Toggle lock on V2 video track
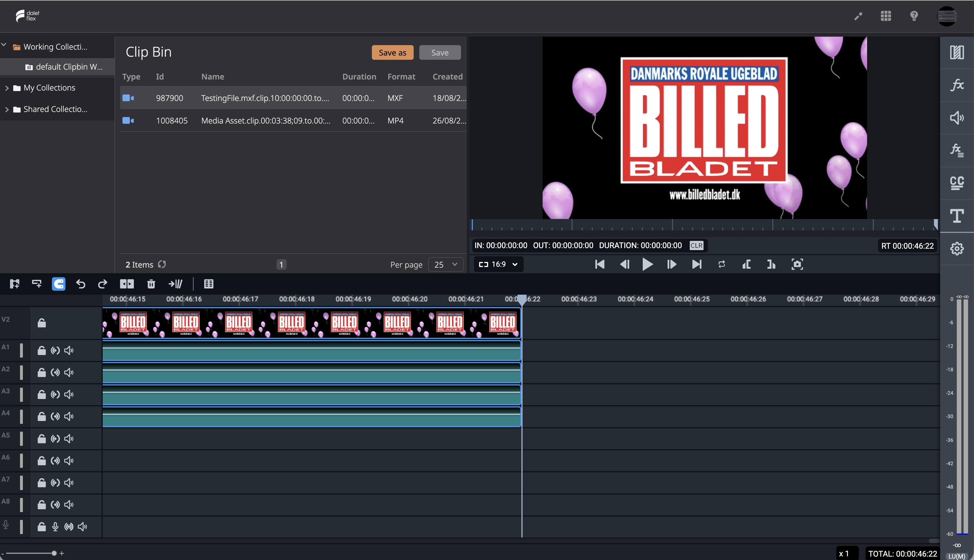The image size is (974, 560). (41, 323)
